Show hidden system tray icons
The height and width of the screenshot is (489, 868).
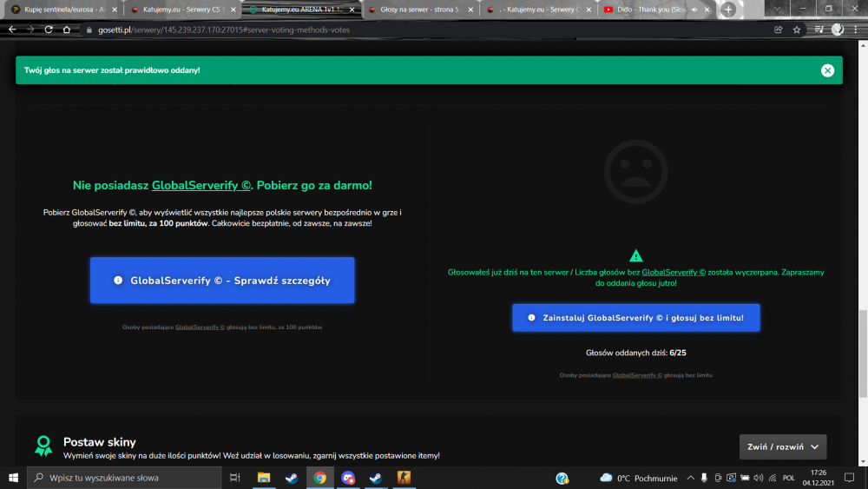coord(690,478)
